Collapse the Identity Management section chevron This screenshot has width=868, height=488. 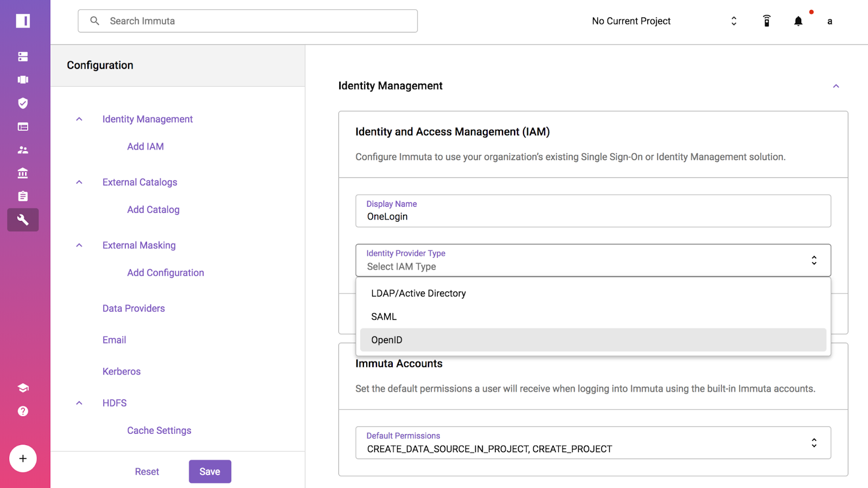pos(836,86)
